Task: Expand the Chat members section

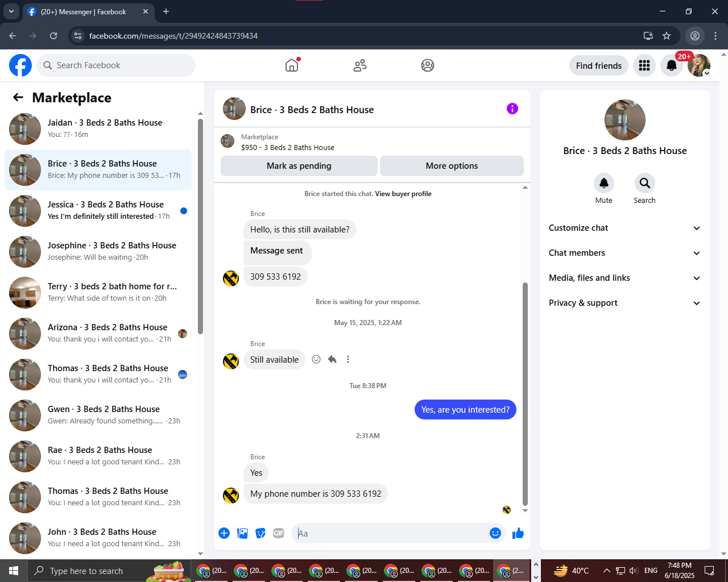Action: click(625, 253)
